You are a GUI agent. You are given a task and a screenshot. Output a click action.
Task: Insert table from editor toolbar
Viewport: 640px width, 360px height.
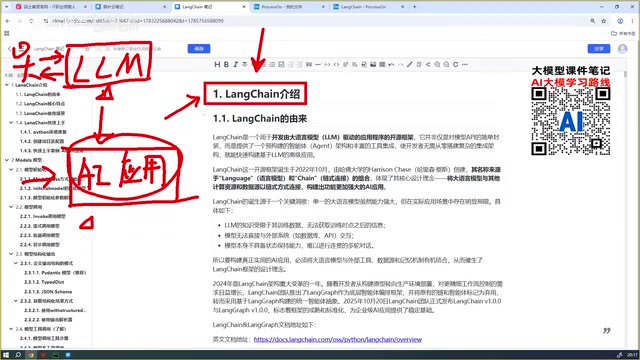(382, 64)
